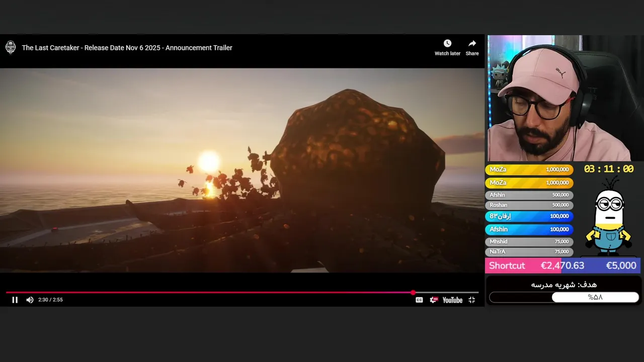This screenshot has height=362, width=644.
Task: Exit fullscreen mode
Action: [x=471, y=300]
